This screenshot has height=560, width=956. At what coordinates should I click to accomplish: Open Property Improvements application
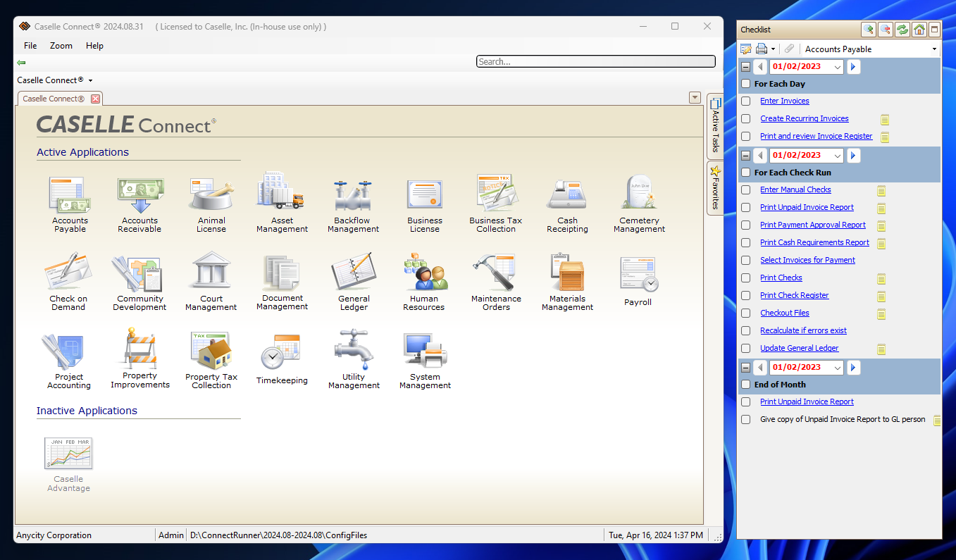tap(140, 359)
